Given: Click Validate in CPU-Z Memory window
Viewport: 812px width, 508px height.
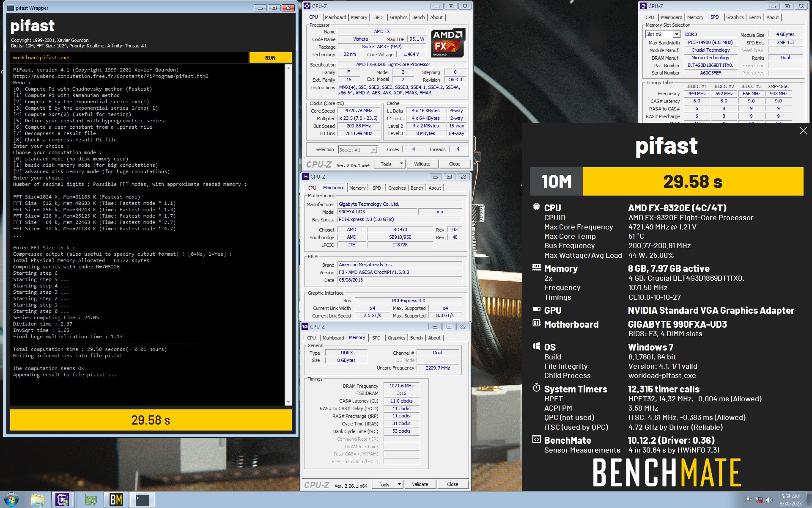Looking at the screenshot, I should click(x=420, y=484).
